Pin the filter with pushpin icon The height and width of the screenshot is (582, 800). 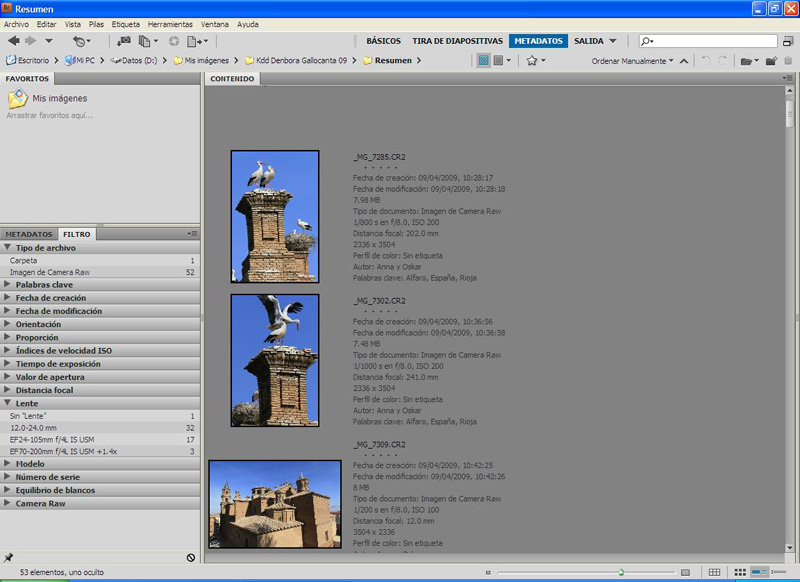pos(8,558)
